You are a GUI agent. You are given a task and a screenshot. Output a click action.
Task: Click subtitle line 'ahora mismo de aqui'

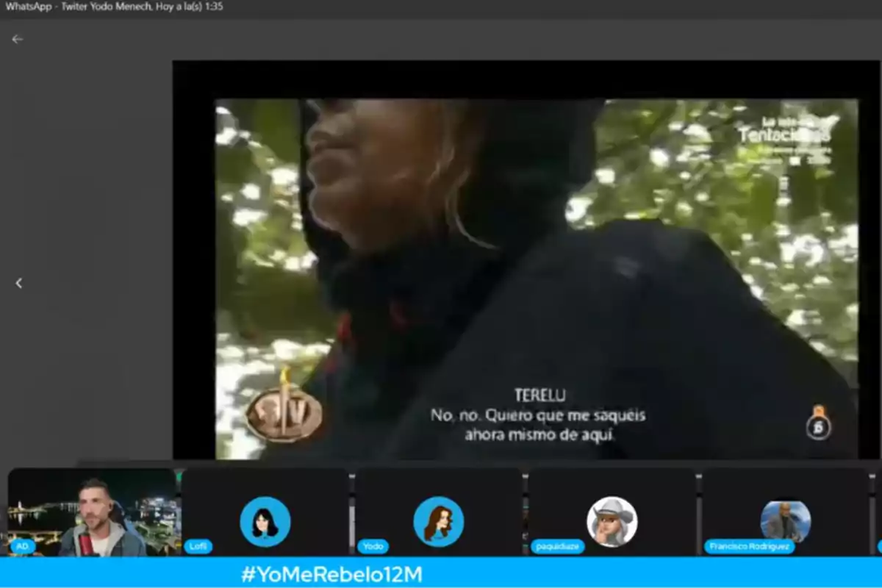click(539, 434)
